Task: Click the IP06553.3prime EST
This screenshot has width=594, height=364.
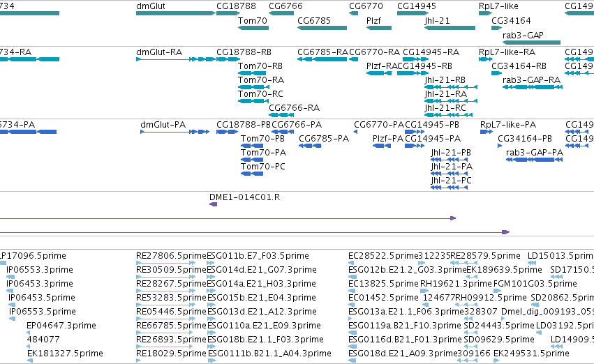Action: click(10, 277)
